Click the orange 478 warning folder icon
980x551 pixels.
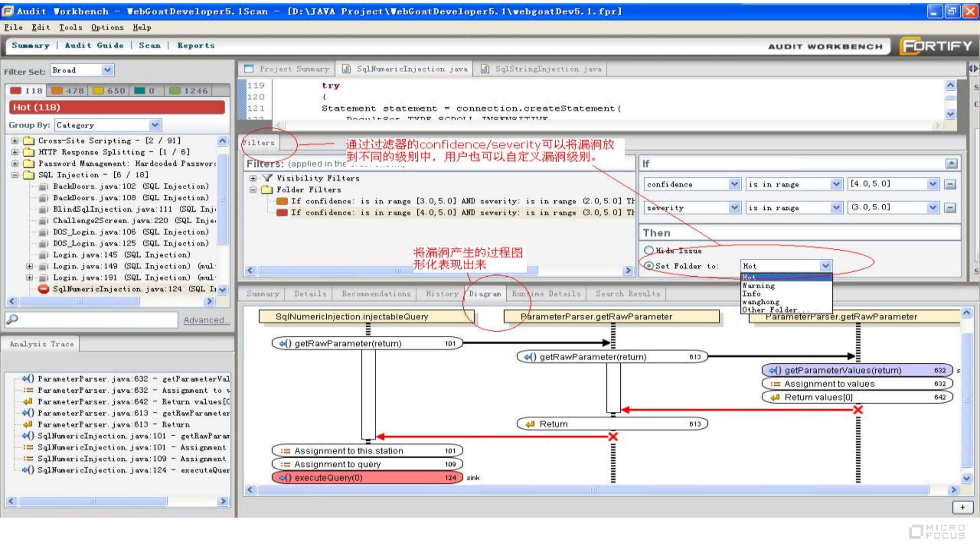pos(57,90)
